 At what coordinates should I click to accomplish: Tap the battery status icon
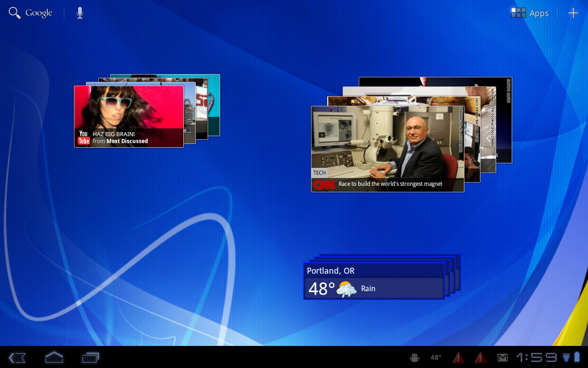(577, 357)
